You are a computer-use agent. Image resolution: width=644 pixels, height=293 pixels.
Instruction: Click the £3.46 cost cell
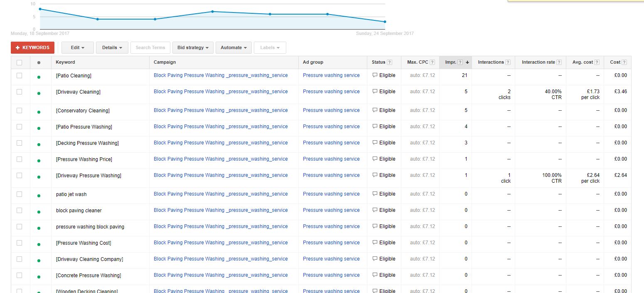tap(620, 92)
